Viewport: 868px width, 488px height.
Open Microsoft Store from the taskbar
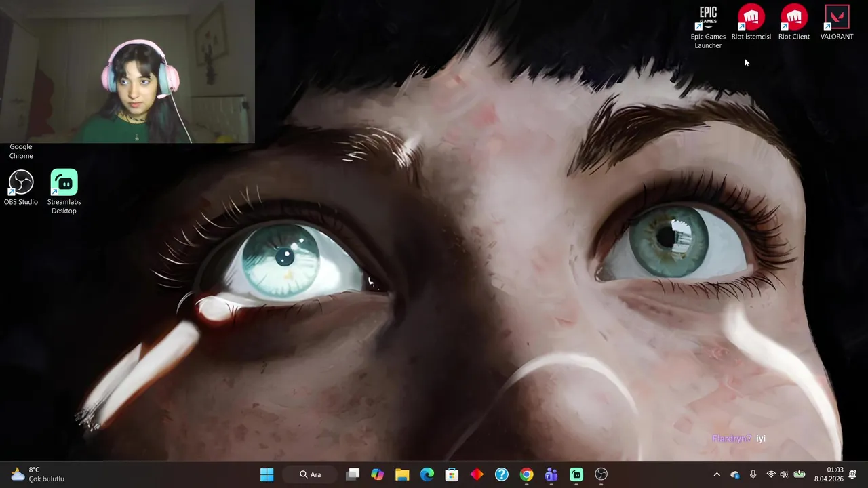coord(452,474)
